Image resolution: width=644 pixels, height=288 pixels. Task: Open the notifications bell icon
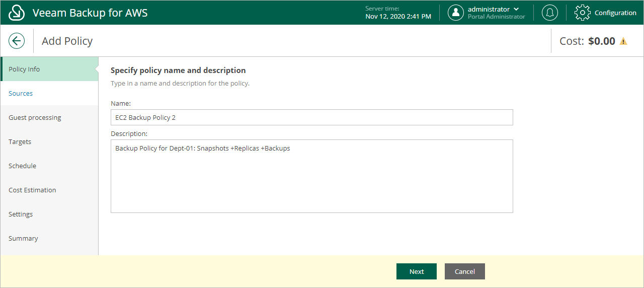click(549, 13)
